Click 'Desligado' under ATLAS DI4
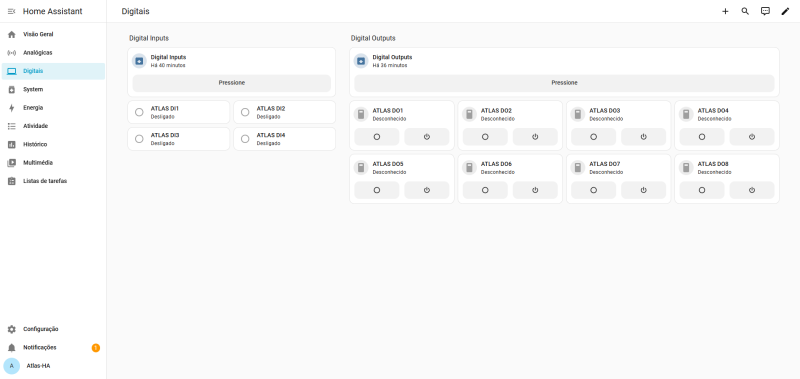Screen dimensions: 800x379 [x=268, y=144]
